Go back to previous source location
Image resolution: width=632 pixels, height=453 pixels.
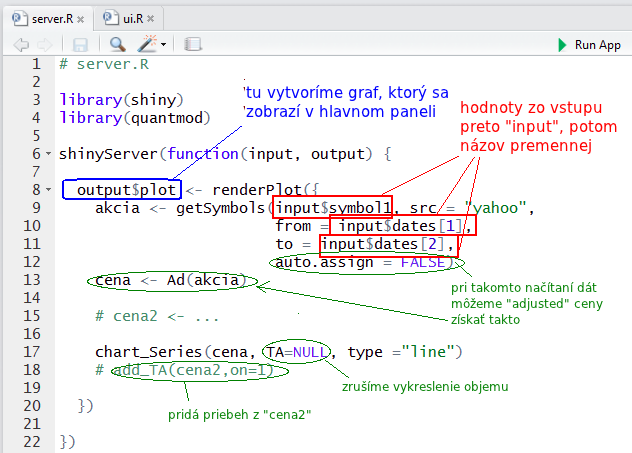tap(21, 44)
